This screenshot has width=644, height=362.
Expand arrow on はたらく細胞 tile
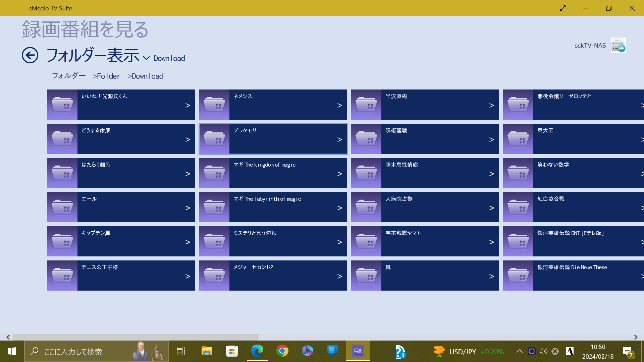click(188, 174)
